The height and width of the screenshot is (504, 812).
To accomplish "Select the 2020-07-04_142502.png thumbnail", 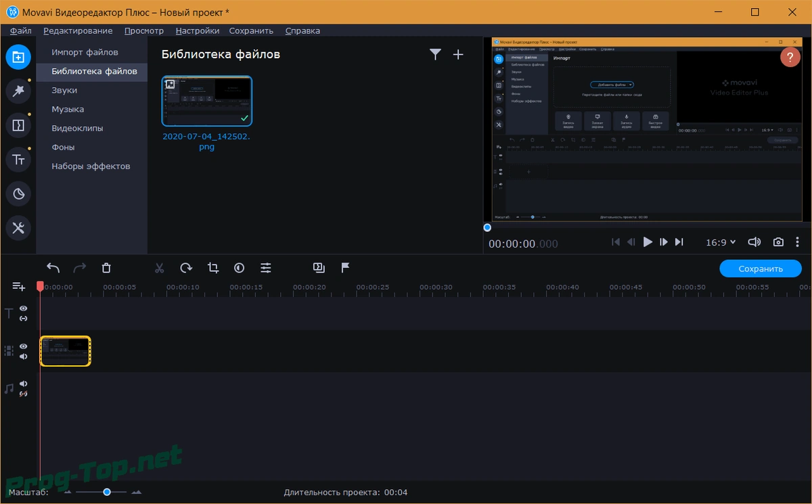I will [207, 101].
